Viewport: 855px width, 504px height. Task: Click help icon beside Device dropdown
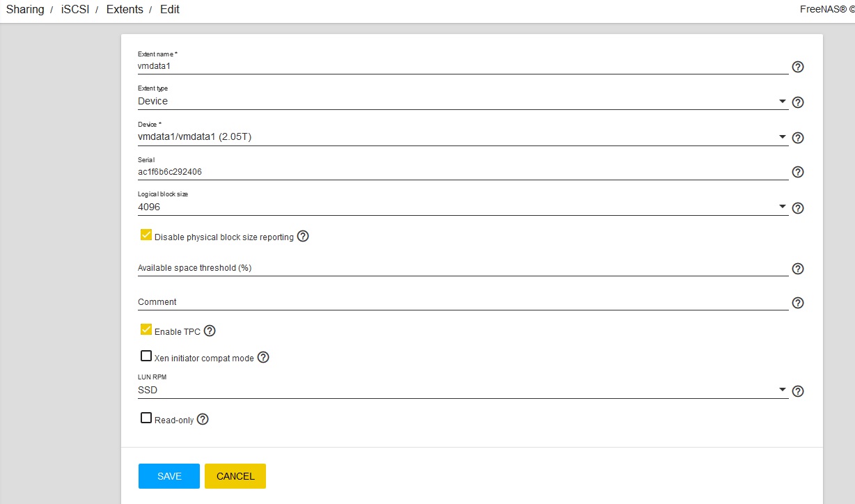click(798, 138)
